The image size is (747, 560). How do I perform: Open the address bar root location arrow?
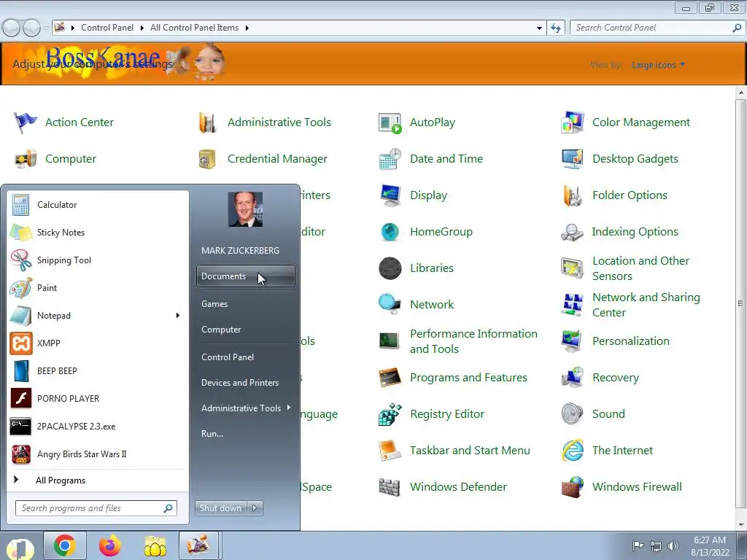73,28
